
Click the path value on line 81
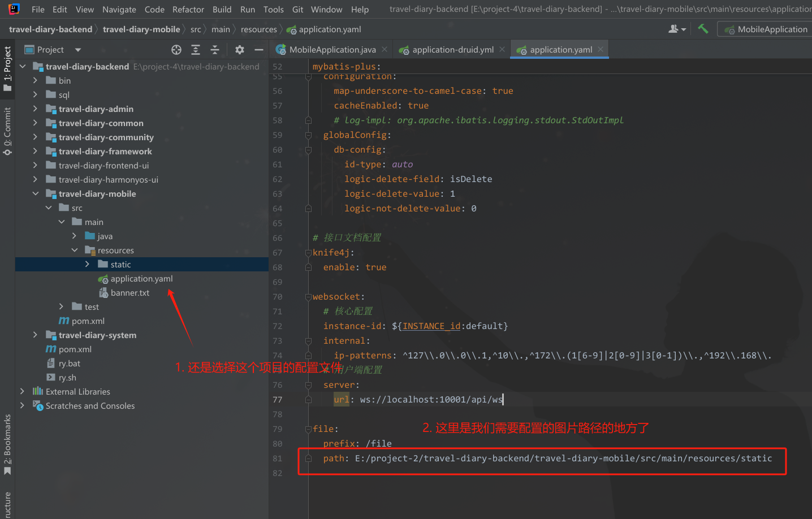coord(563,459)
